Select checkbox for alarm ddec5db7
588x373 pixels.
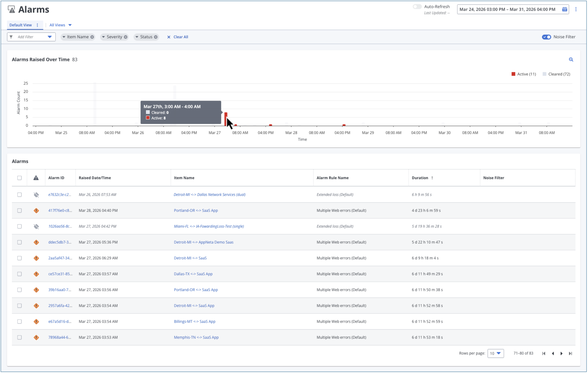pyautogui.click(x=19, y=242)
